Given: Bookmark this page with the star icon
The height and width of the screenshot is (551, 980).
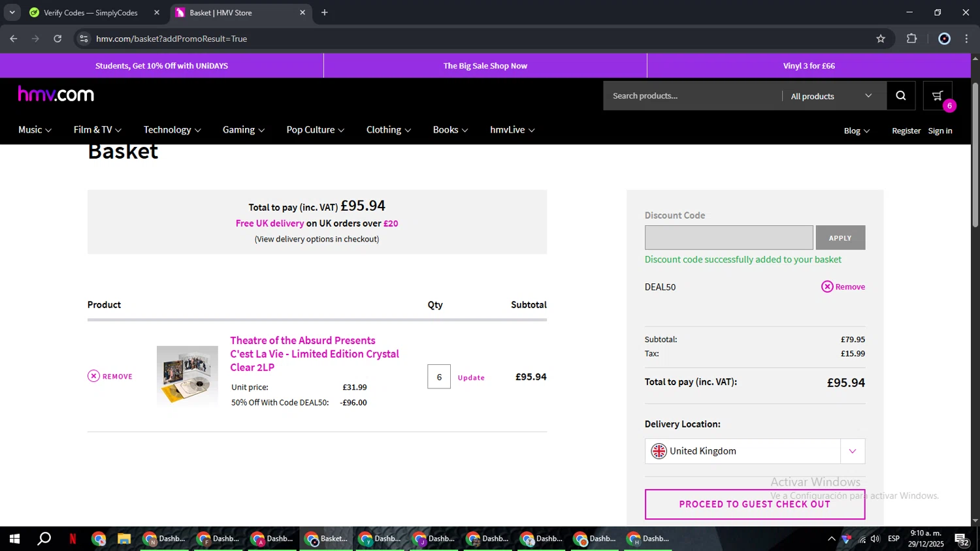Looking at the screenshot, I should pyautogui.click(x=881, y=39).
